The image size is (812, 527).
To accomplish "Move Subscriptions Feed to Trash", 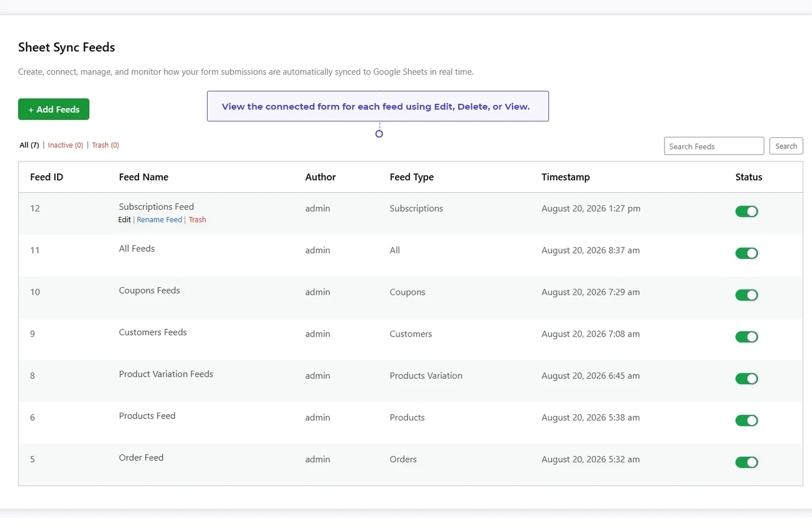I will [x=198, y=220].
